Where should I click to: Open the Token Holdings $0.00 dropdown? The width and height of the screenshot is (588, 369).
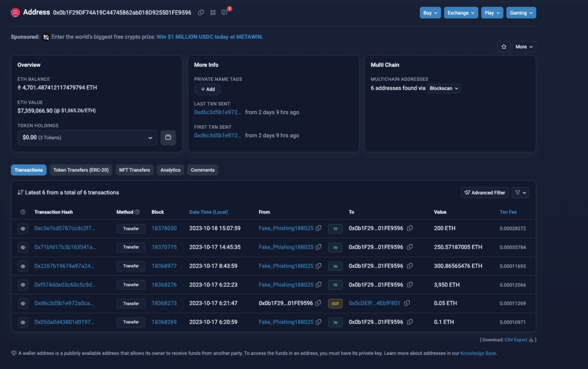click(87, 138)
